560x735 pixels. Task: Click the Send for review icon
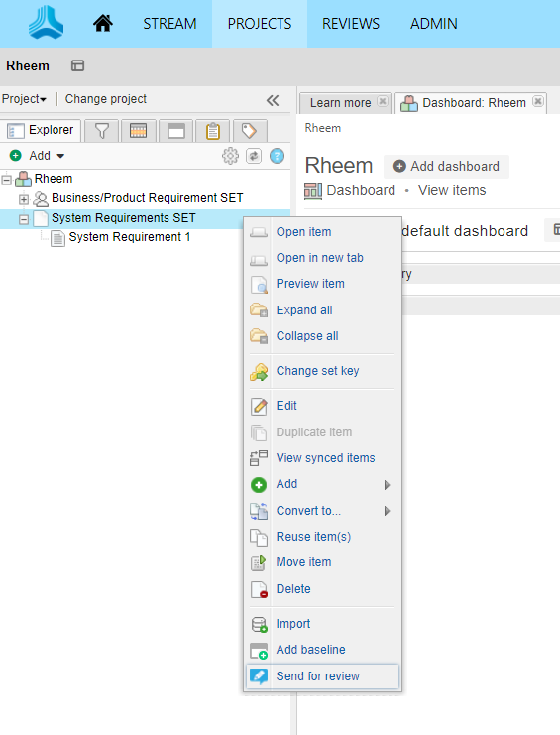coord(259,676)
